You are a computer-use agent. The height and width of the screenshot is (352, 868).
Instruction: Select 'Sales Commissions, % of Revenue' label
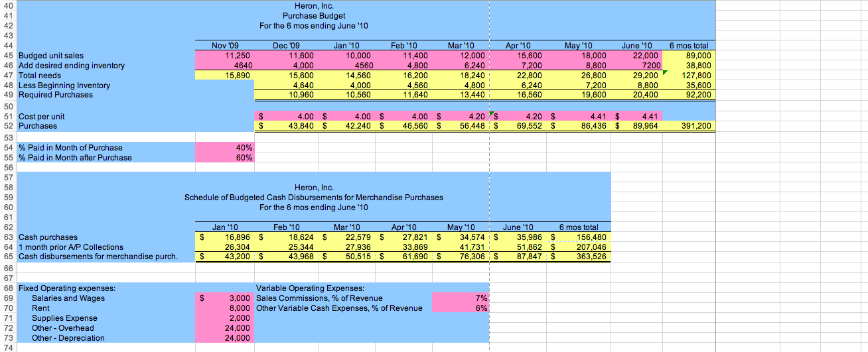319,298
